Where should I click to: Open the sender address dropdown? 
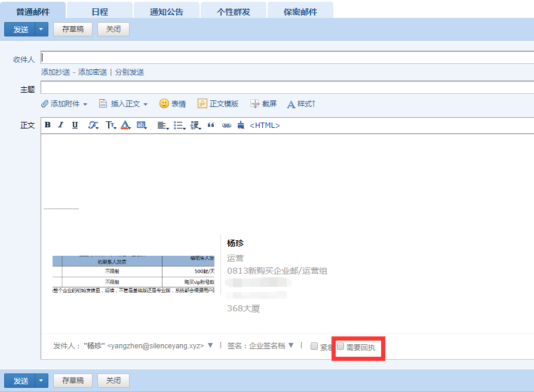tap(210, 345)
